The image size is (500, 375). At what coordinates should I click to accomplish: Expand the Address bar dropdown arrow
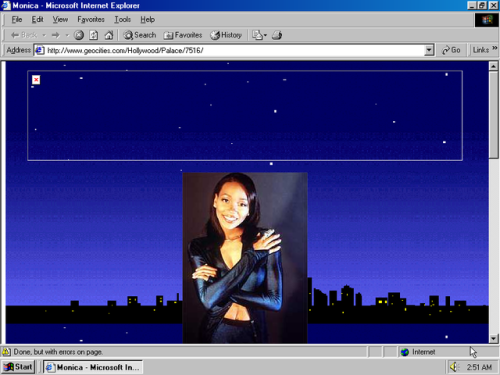(429, 50)
